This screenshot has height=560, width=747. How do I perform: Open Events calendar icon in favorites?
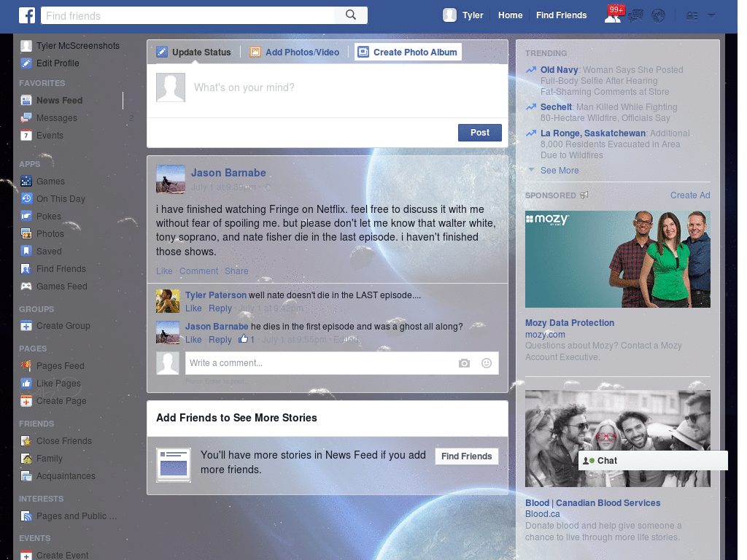26,135
